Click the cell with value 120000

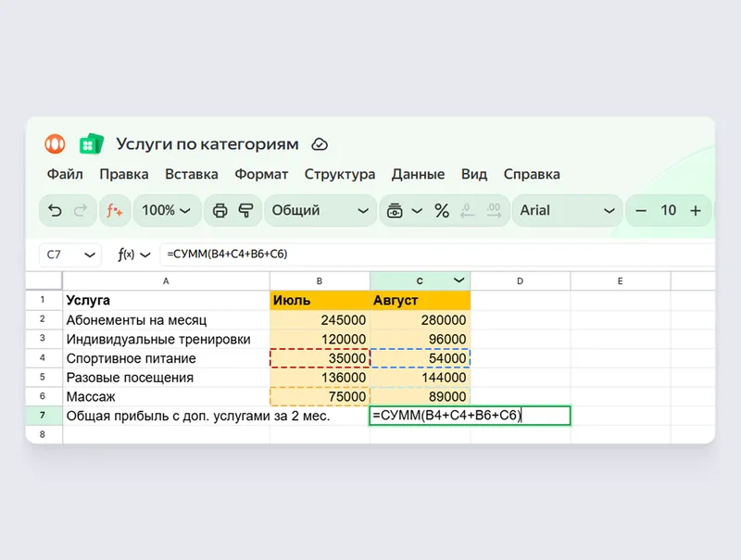pyautogui.click(x=320, y=339)
